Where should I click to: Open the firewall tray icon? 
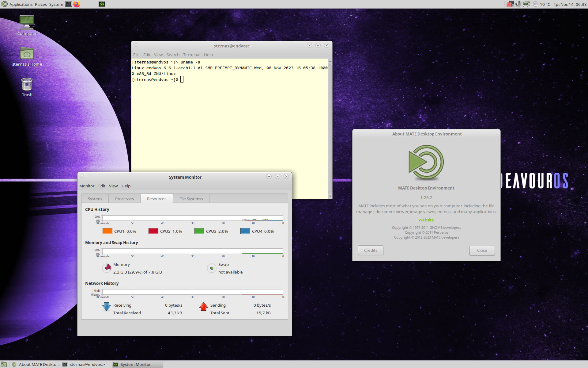tap(510, 4)
